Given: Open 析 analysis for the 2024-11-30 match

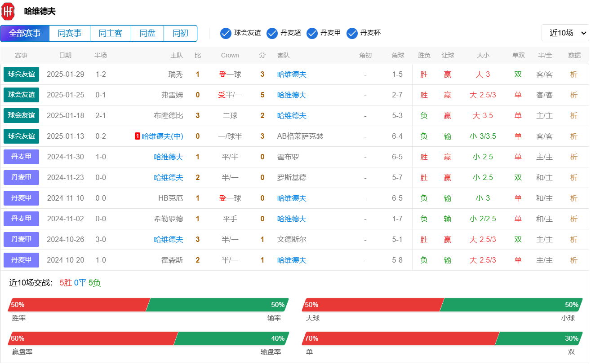Looking at the screenshot, I should coord(574,157).
